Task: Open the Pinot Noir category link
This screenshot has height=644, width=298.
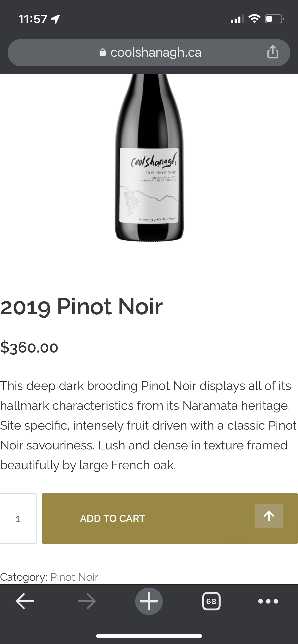Action: [x=74, y=577]
